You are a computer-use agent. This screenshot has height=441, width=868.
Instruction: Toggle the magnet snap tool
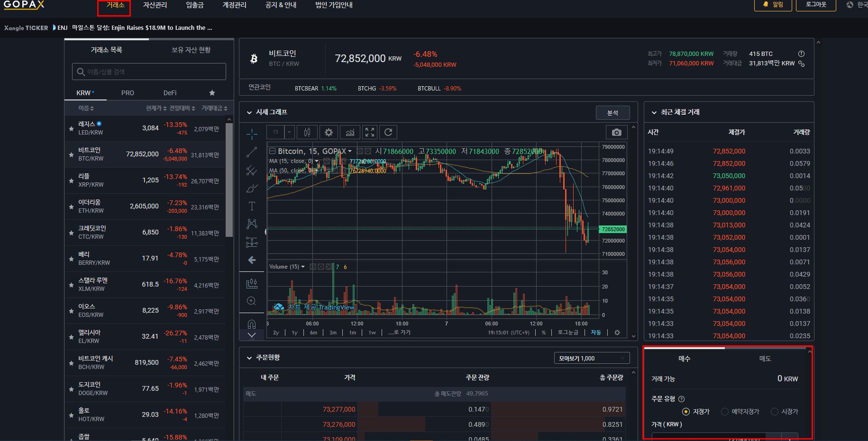click(252, 324)
